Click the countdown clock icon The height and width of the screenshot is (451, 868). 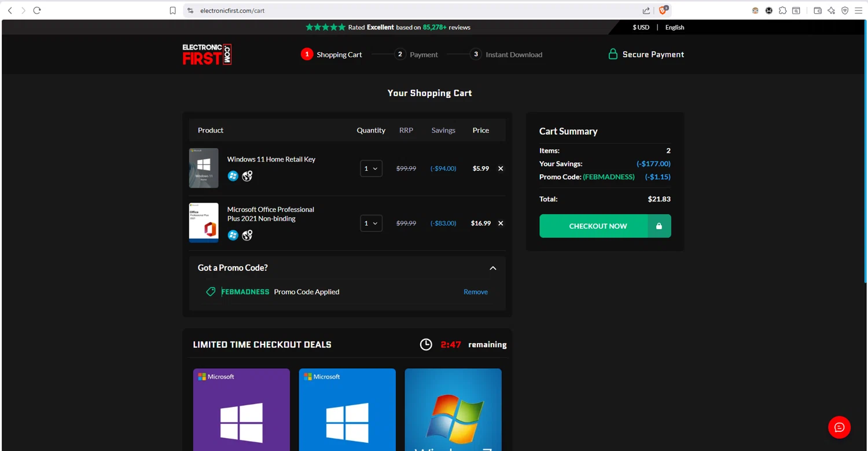pos(426,344)
